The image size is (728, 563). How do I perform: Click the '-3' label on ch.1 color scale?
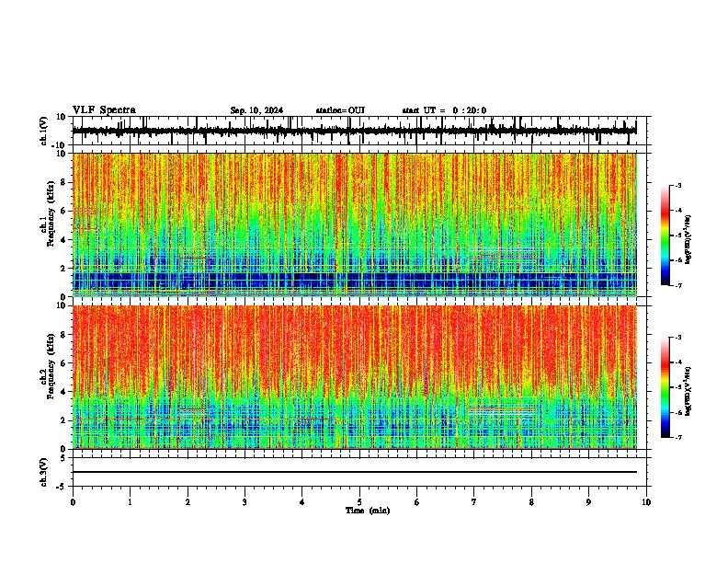(x=677, y=185)
